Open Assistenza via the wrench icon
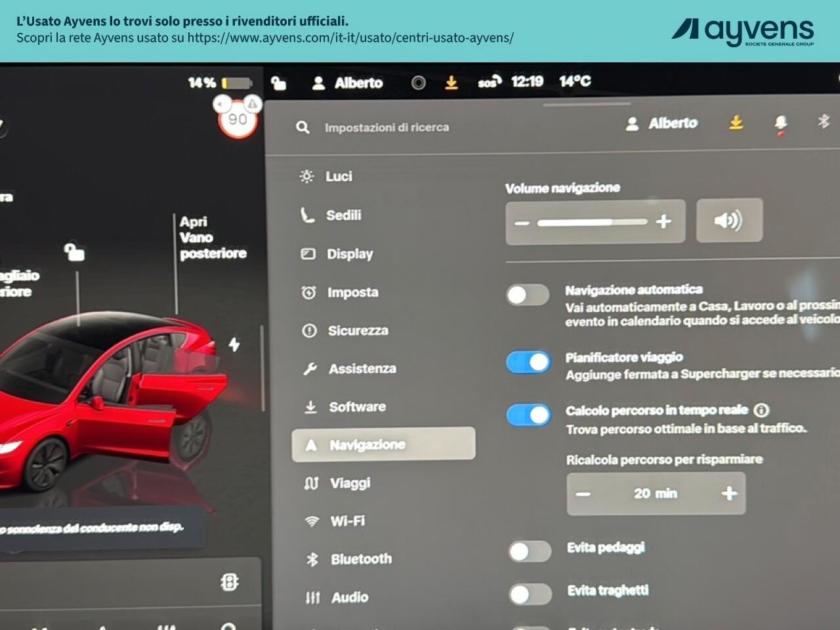 click(x=308, y=369)
